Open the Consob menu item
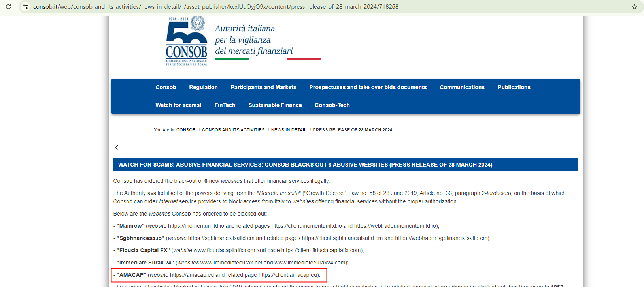644x287 pixels. click(x=166, y=87)
